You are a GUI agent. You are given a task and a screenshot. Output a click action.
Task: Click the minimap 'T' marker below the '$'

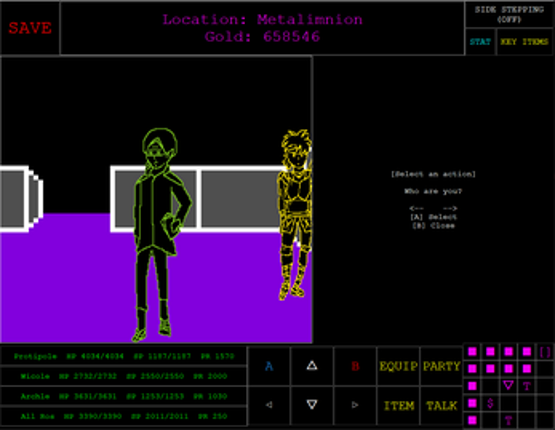point(508,420)
